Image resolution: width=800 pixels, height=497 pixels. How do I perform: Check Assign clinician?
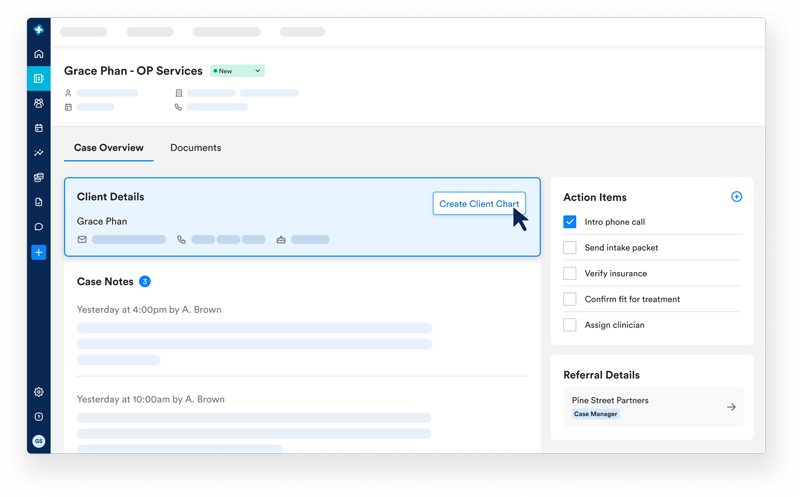tap(569, 325)
